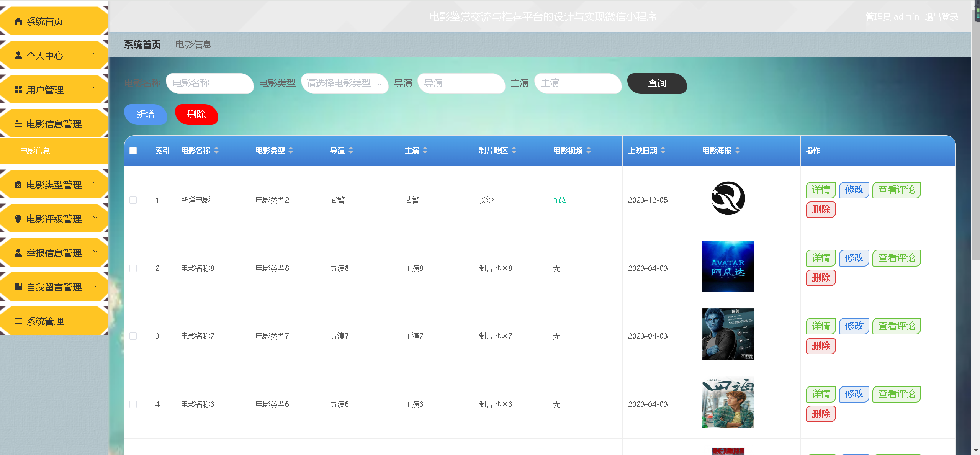Click the grid icon beside 用户管理
The image size is (980, 455).
(x=18, y=89)
